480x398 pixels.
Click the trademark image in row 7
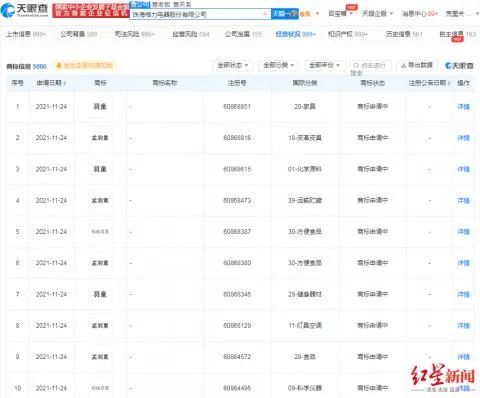(x=100, y=294)
